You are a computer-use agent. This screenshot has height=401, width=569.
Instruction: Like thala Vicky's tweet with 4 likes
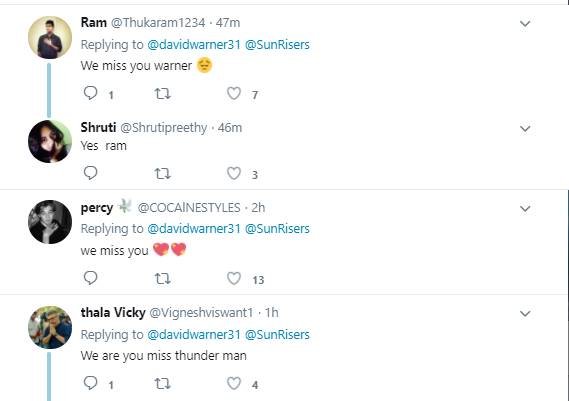tap(234, 383)
